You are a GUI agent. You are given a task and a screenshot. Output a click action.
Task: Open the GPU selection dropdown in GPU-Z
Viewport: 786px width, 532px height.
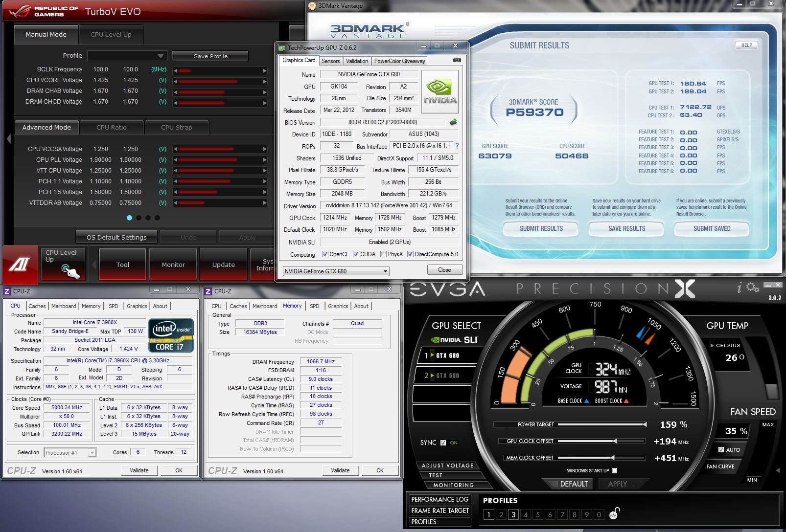point(336,271)
